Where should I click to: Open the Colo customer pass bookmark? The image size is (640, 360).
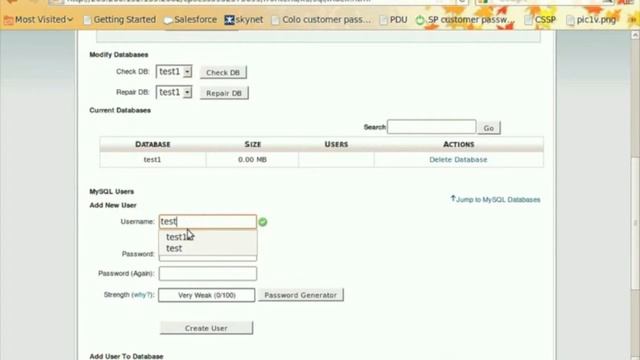tap(322, 20)
